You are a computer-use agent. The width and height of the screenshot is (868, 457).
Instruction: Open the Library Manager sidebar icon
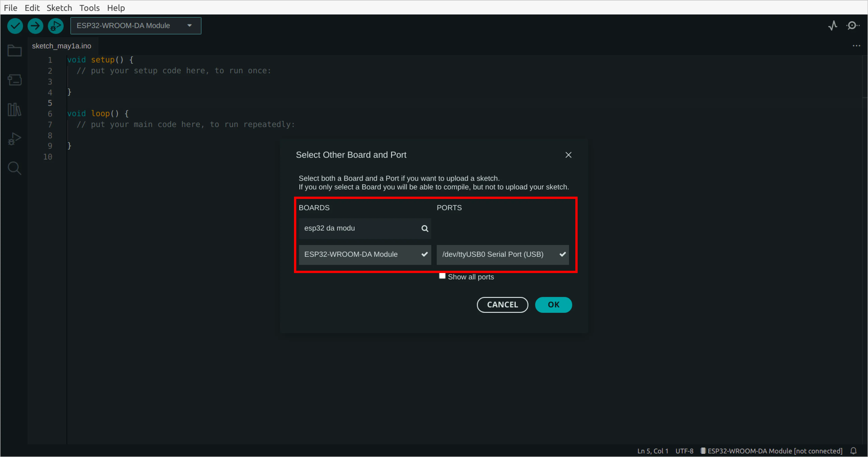[x=14, y=109]
